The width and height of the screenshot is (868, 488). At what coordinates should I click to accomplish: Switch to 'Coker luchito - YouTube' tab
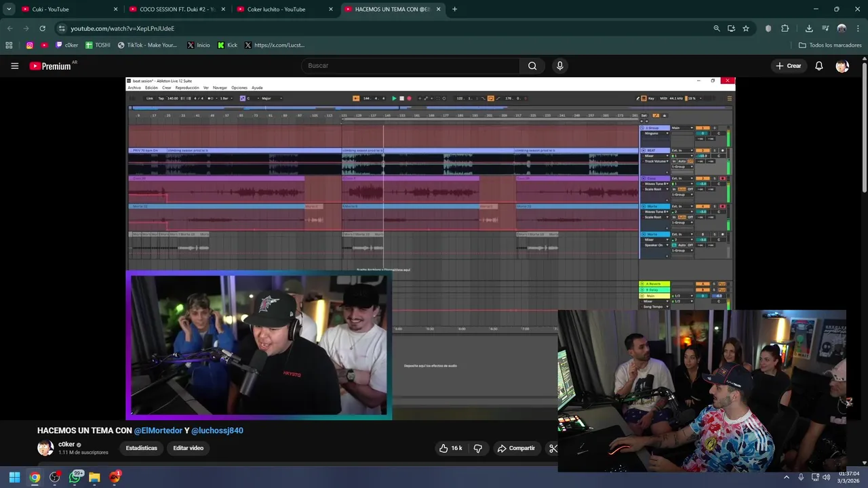click(284, 9)
